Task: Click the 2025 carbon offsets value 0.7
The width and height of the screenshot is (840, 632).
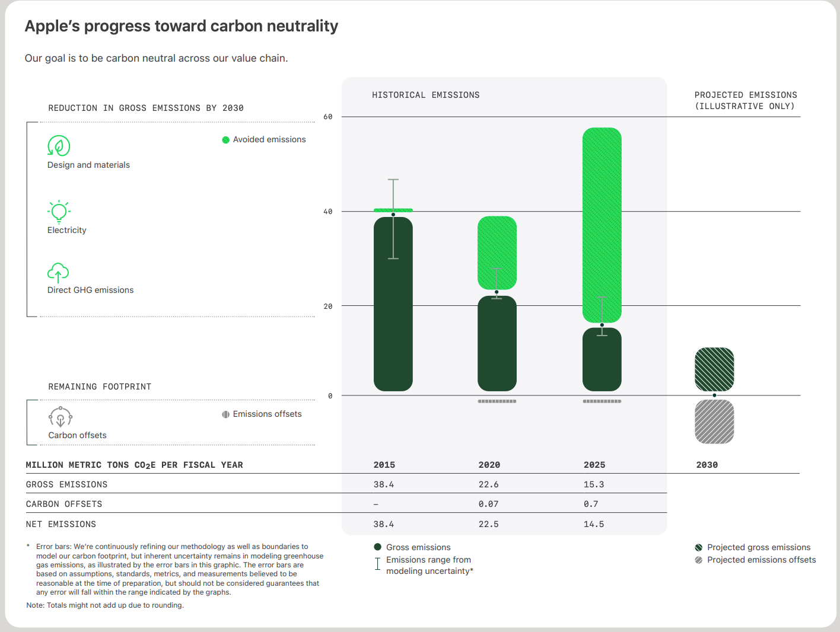Action: [x=591, y=504]
